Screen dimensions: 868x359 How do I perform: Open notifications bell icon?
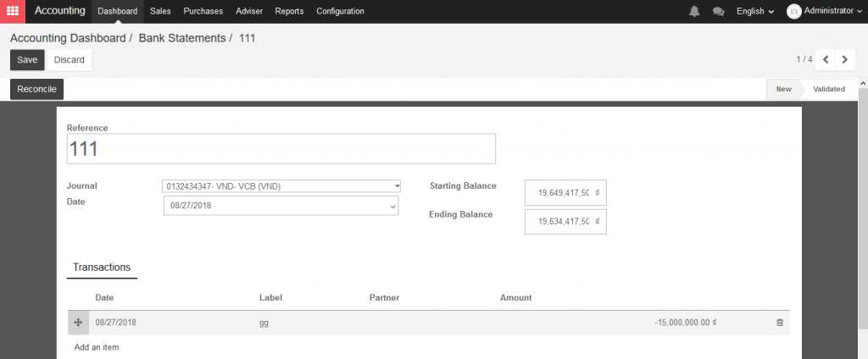tap(694, 11)
